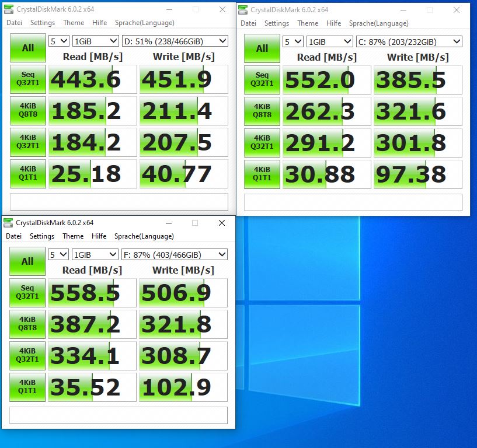Click the 506.9 sequential write result
Viewport: 477px width, 448px height.
click(x=183, y=292)
